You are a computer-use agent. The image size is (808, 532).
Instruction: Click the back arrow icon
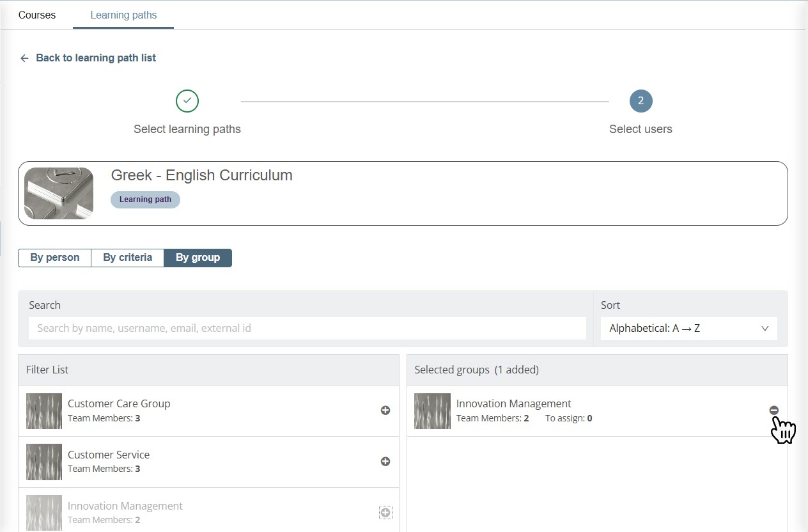pos(24,58)
